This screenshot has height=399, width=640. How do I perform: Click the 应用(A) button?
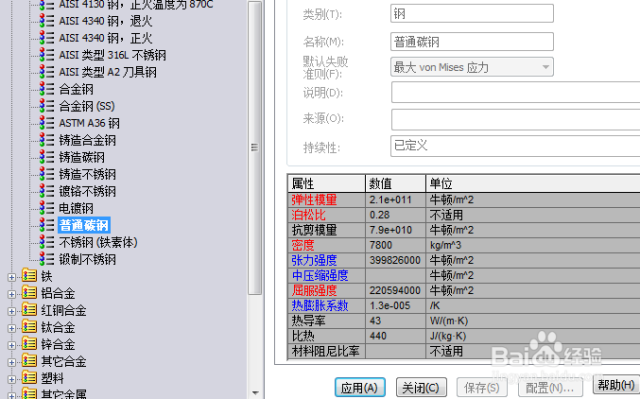pyautogui.click(x=360, y=387)
